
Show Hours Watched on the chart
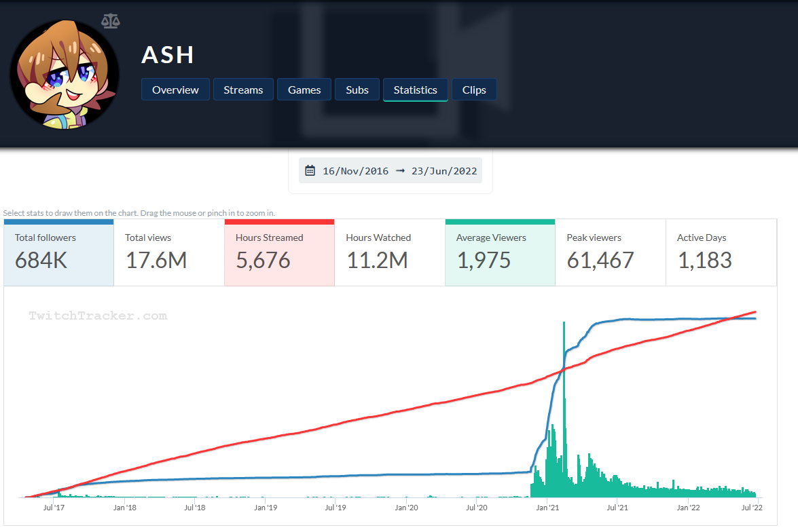(389, 252)
